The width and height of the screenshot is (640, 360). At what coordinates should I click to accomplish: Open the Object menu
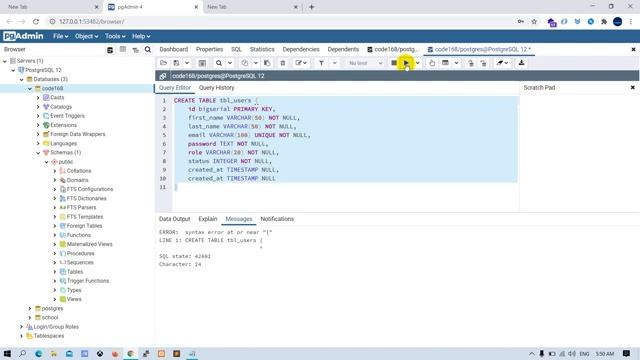click(x=86, y=36)
